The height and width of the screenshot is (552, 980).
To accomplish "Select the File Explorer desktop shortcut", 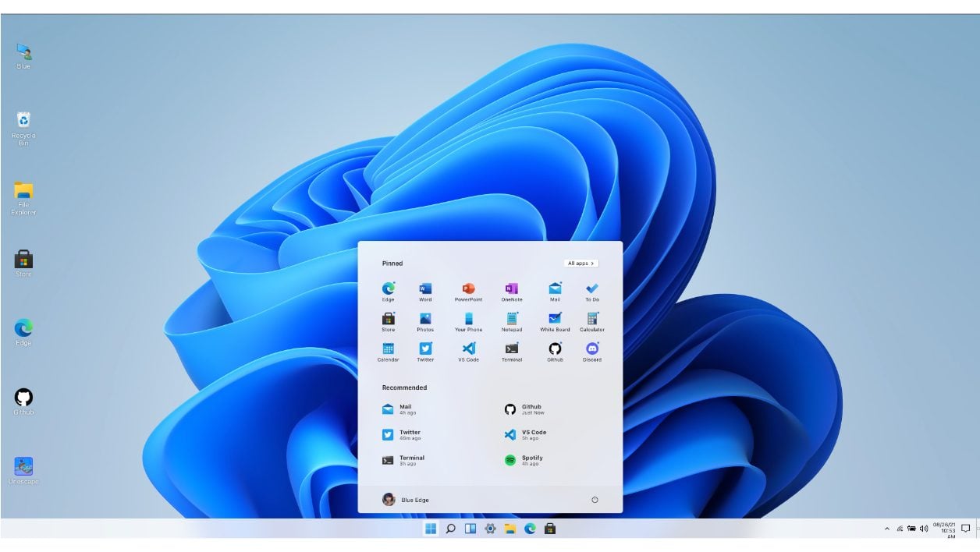I will 23,198.
